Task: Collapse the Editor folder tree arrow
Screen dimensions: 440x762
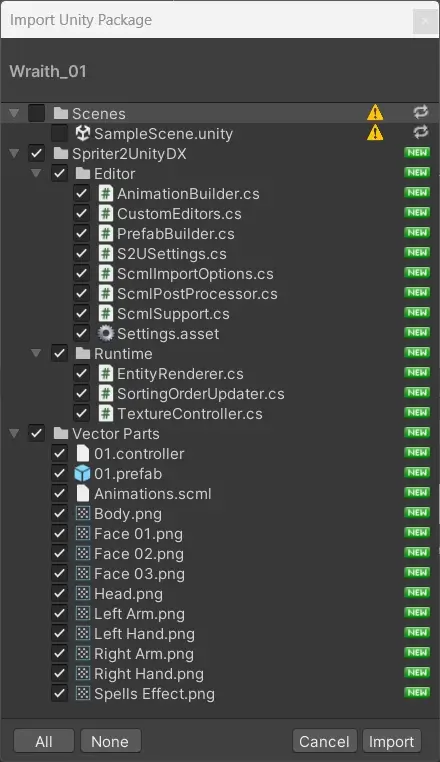Action: [x=36, y=173]
